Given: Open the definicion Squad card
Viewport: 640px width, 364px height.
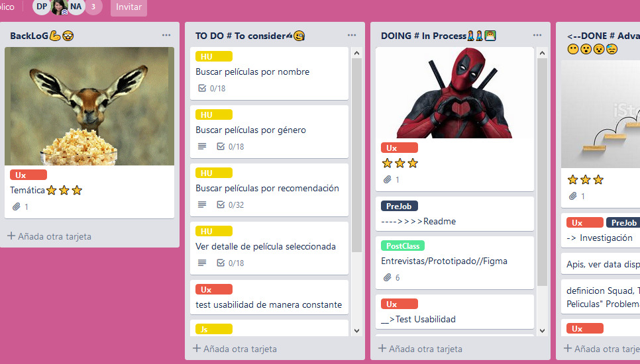Looking at the screenshot, I should tap(600, 296).
